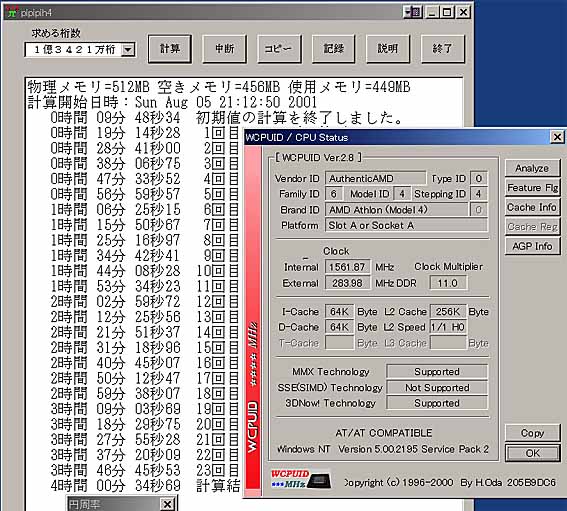Click the L2 Speed value 1/1 H0

point(448,327)
